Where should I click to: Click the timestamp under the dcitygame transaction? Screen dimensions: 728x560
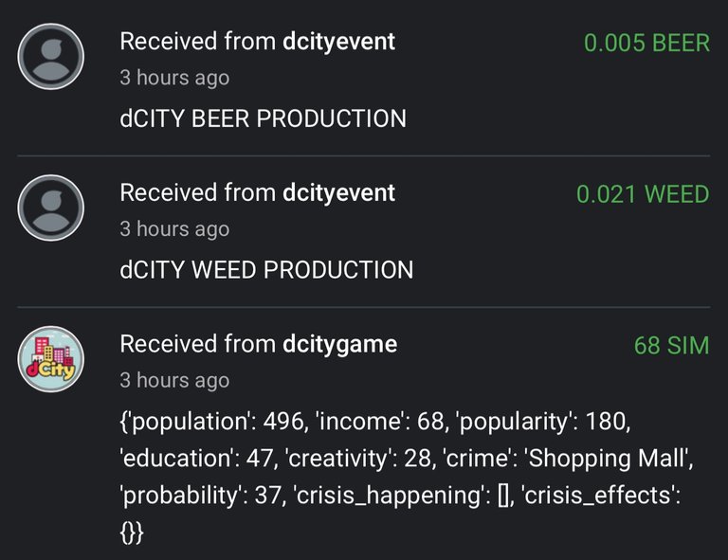[x=174, y=380]
